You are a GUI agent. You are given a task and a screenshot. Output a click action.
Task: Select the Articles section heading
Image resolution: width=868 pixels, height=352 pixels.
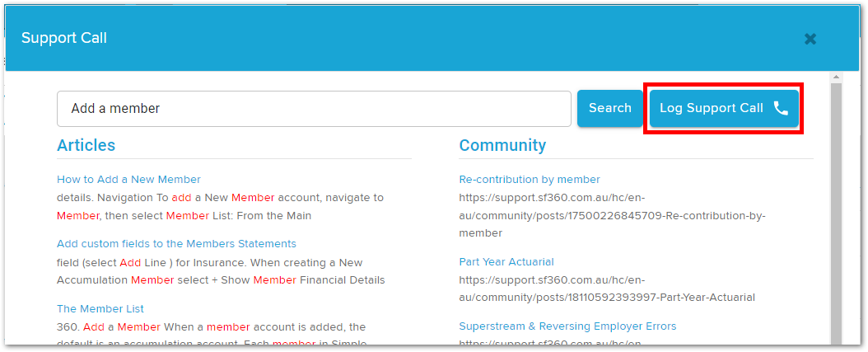(x=86, y=145)
